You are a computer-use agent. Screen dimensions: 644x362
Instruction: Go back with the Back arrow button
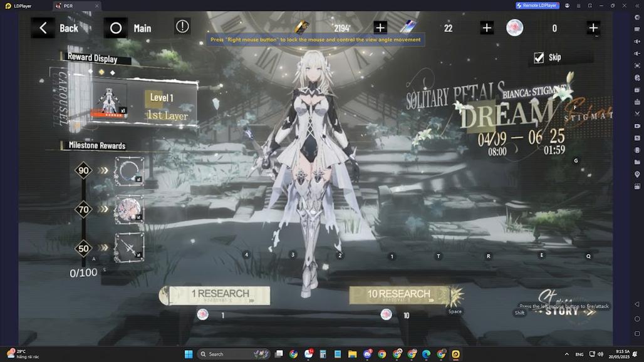point(43,28)
